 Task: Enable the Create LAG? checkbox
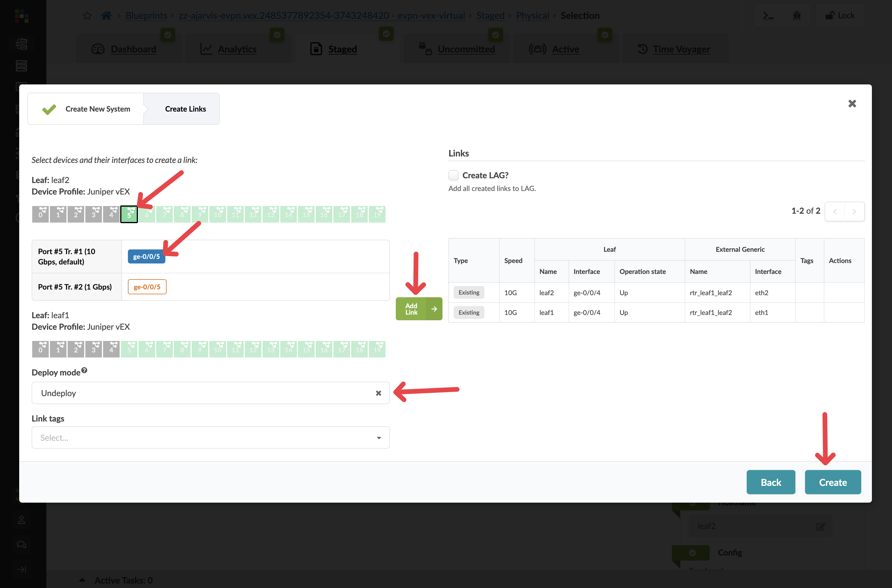coord(453,175)
